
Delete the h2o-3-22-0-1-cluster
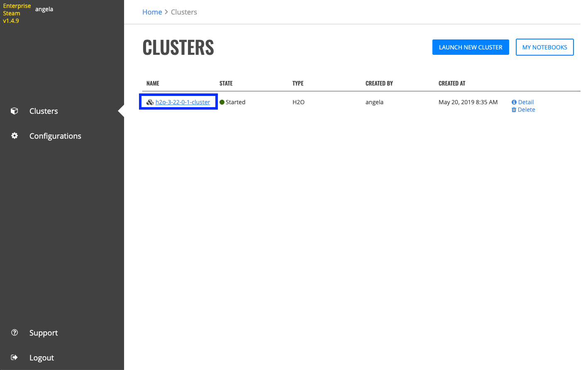[527, 110]
